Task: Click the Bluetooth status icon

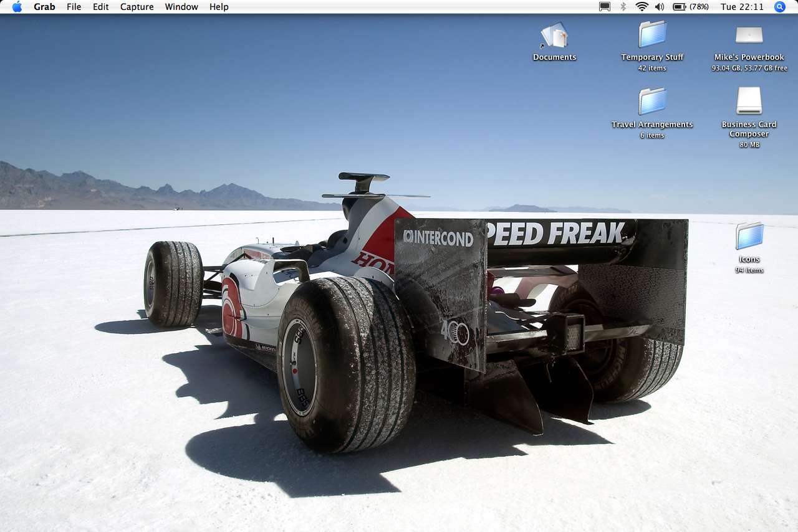Action: [x=623, y=7]
